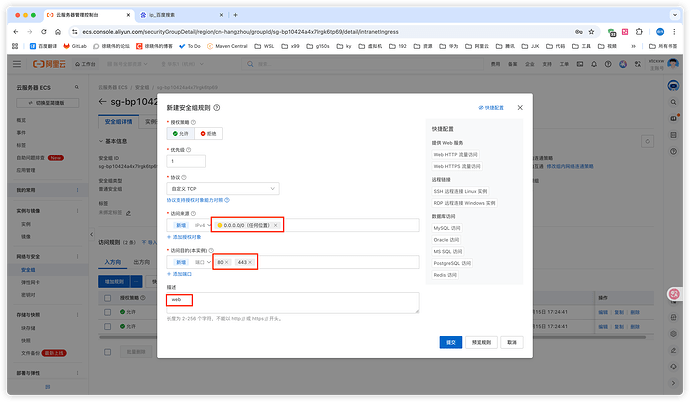
Task: Click 提交 to submit the rule
Action: tap(449, 342)
